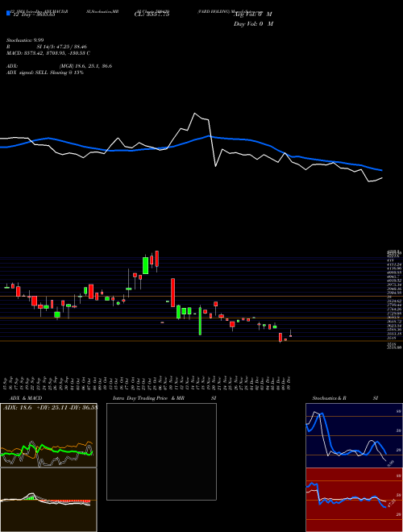Click the 3515.60 lowest price axis label
Viewport: 403px width, 532px height.
pyautogui.click(x=394, y=347)
